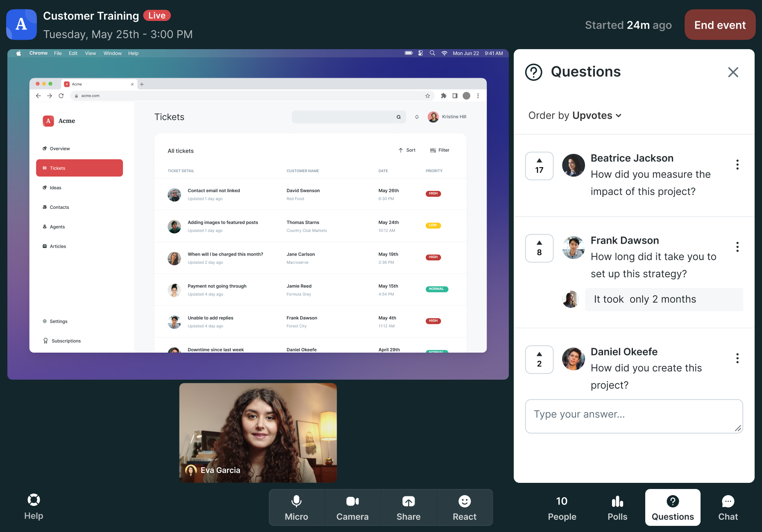Open Subscriptions in the Acme sidebar
The height and width of the screenshot is (532, 762).
[62, 341]
